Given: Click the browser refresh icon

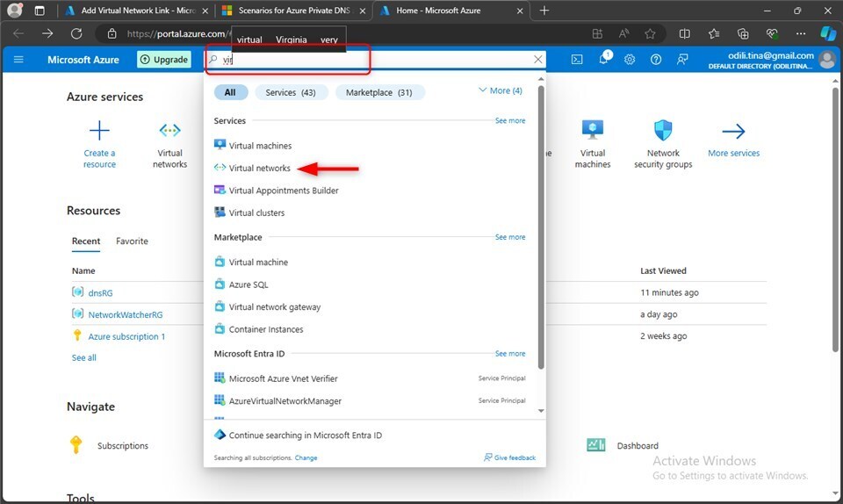Looking at the screenshot, I should pos(76,33).
